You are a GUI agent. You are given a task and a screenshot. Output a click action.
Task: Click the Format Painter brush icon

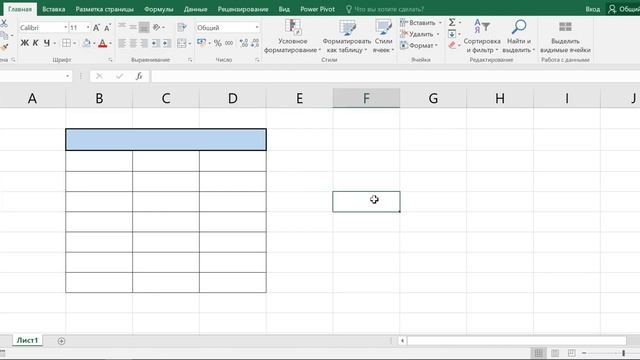(4, 47)
